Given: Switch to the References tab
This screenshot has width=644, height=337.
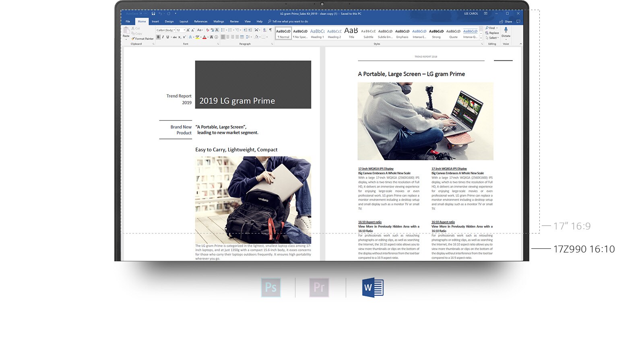Looking at the screenshot, I should point(201,21).
